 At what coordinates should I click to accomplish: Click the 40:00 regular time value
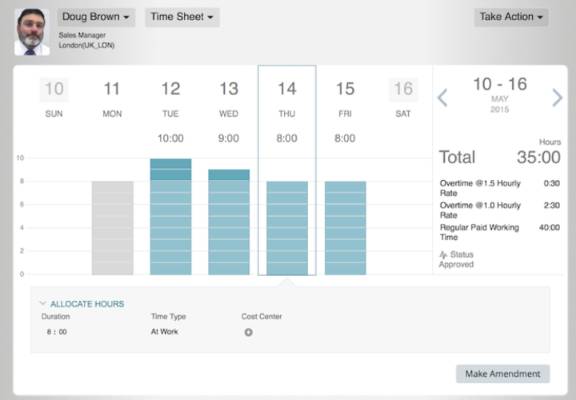(x=550, y=227)
